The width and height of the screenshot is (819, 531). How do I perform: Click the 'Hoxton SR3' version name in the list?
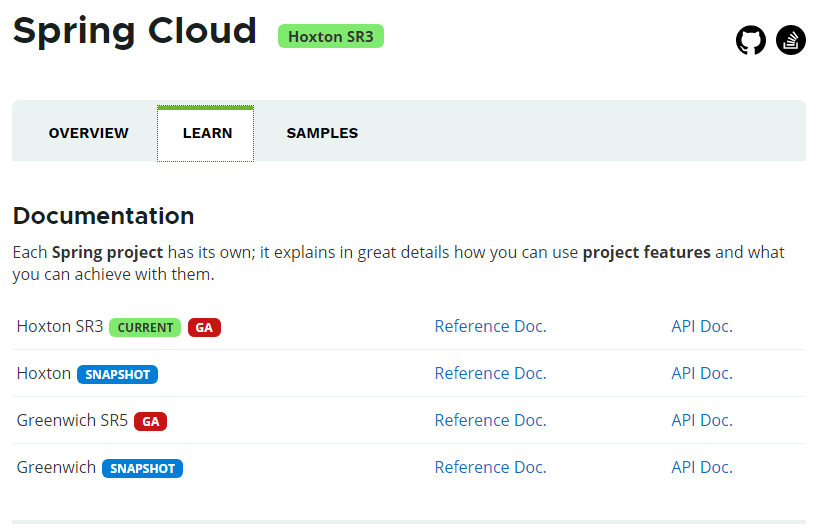coord(60,326)
